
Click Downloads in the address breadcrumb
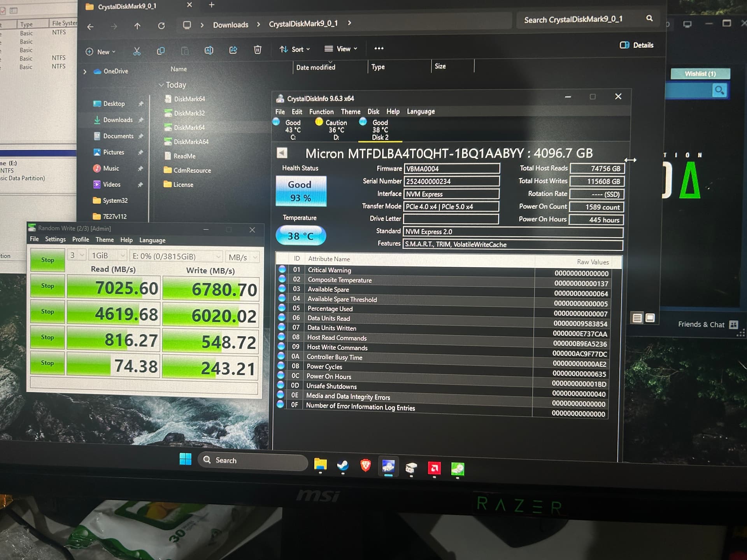click(230, 24)
